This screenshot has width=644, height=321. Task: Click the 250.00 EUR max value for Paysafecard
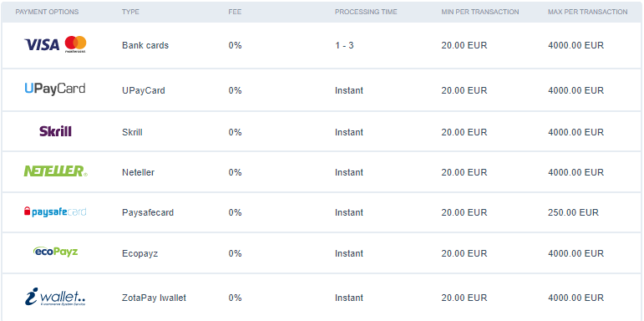tap(573, 212)
